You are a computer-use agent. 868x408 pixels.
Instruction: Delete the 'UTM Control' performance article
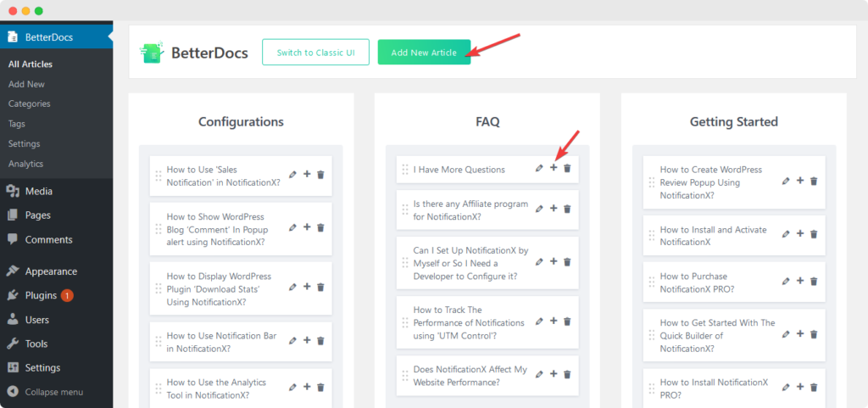[567, 321]
